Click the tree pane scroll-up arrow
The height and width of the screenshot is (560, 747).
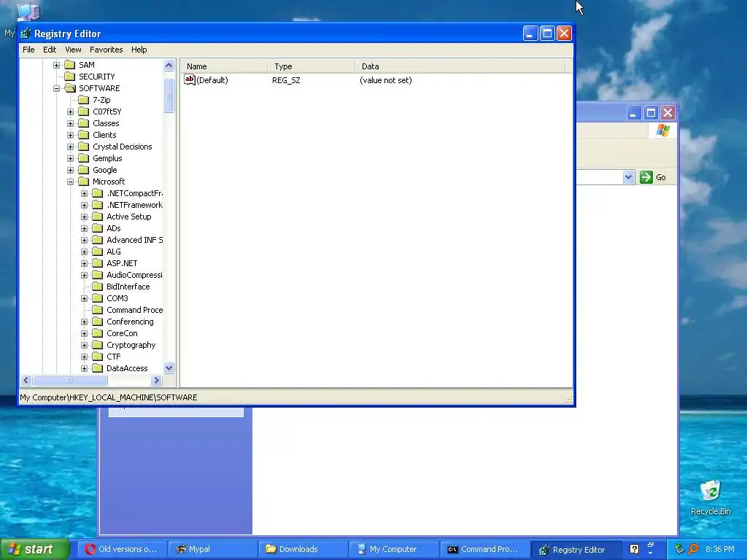click(169, 65)
